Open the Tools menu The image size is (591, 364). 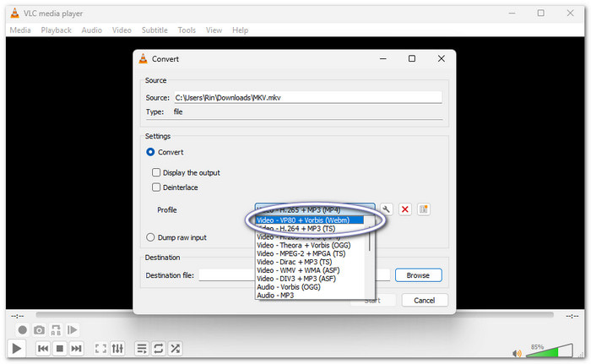(187, 30)
